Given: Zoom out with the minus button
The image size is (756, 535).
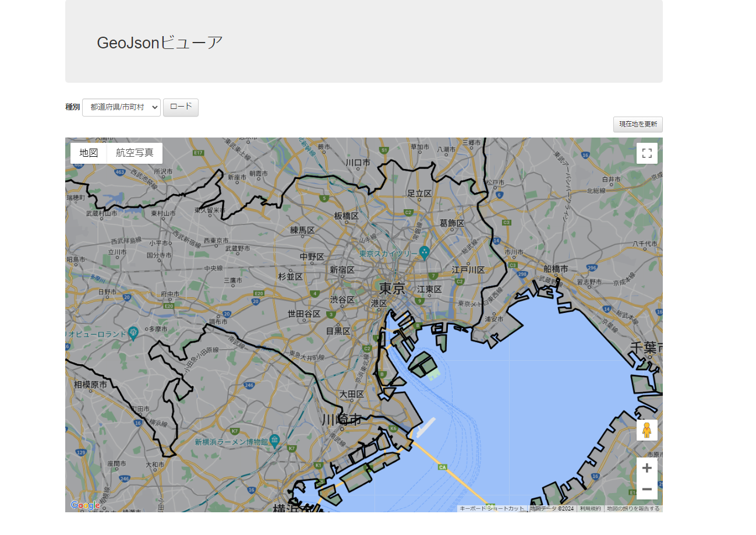Looking at the screenshot, I should 647,489.
